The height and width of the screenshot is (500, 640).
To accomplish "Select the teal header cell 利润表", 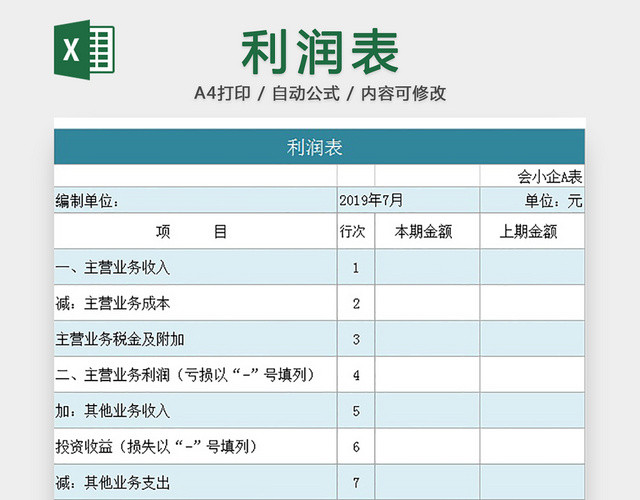I will [x=319, y=147].
